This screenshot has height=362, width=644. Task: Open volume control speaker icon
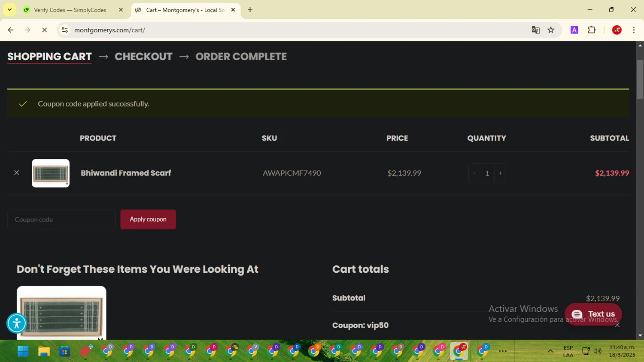pos(598,351)
